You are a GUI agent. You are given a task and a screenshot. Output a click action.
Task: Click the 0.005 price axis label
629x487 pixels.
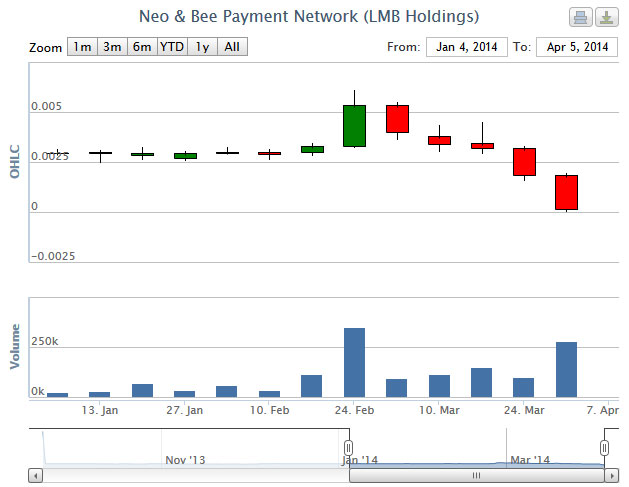pos(47,106)
